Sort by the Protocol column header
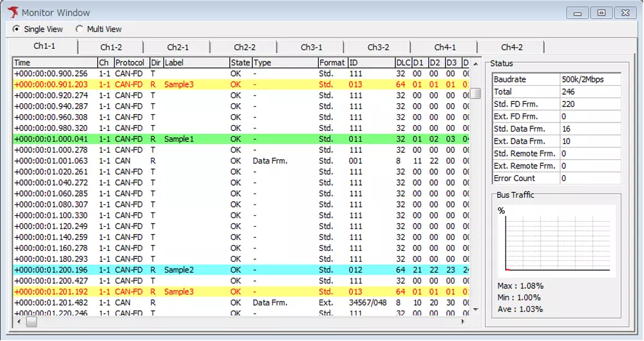Image resolution: width=644 pixels, height=341 pixels. coord(131,63)
